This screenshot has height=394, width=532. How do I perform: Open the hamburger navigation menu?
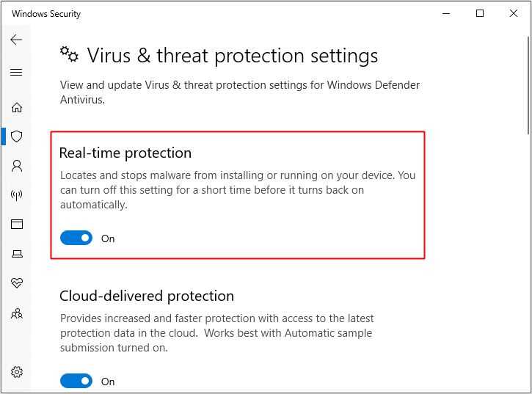click(16, 73)
